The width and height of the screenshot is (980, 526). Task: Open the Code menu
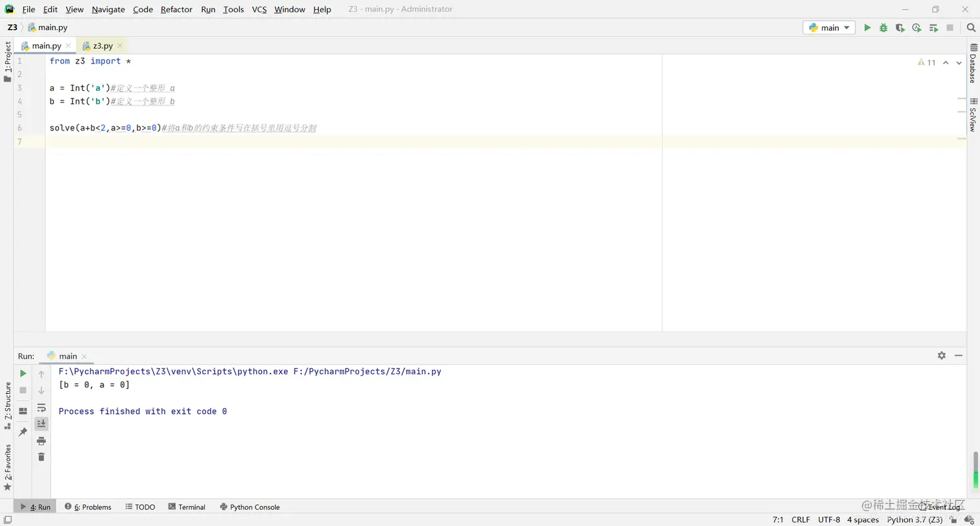tap(143, 9)
